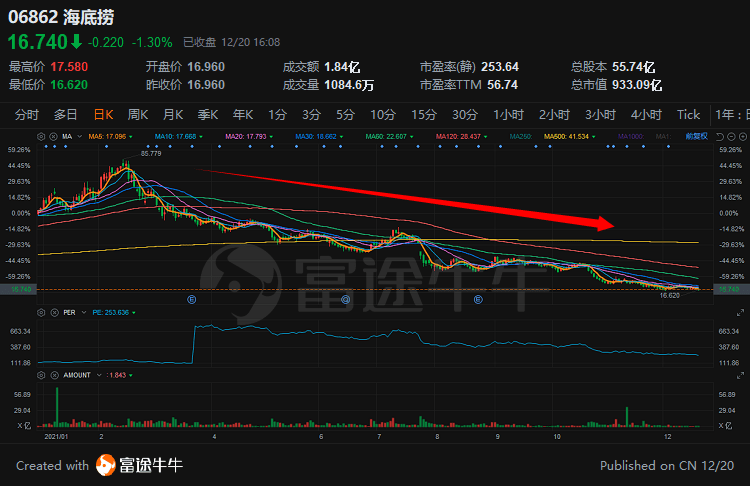Select the 季K quarterly chart tab
750x486 pixels.
(x=208, y=115)
